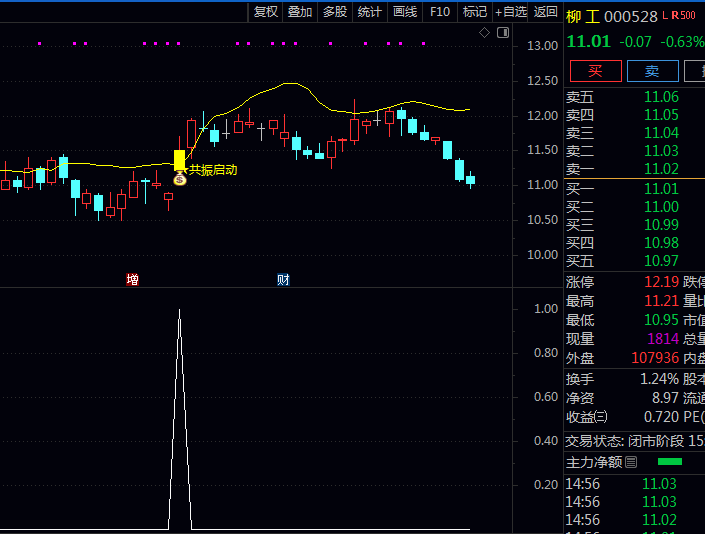Click the 返回 back button

pyautogui.click(x=545, y=12)
